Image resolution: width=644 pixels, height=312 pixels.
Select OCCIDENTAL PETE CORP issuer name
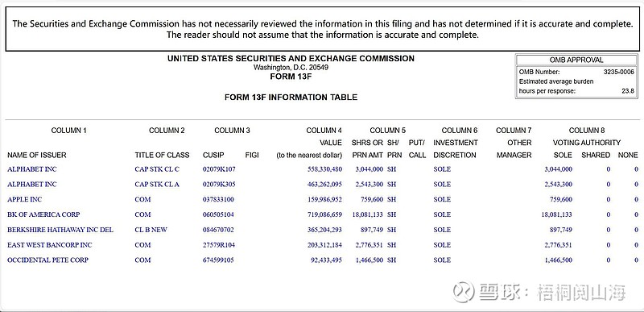click(48, 260)
